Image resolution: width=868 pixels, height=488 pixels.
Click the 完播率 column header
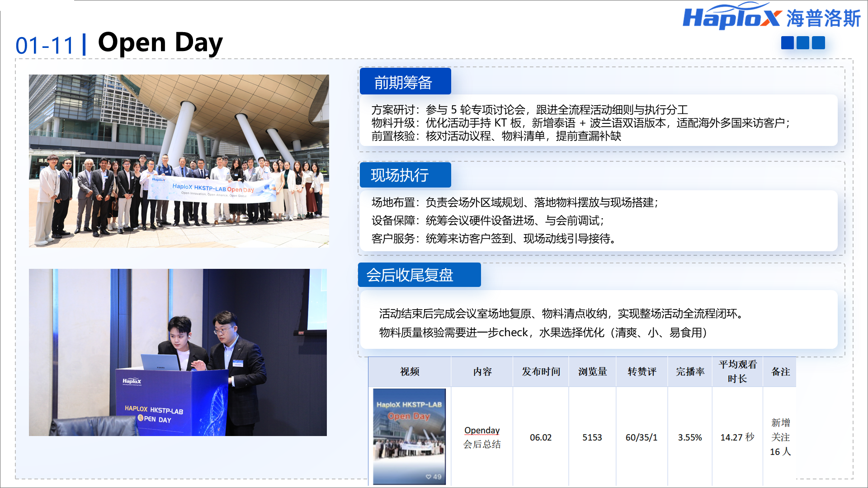click(690, 371)
